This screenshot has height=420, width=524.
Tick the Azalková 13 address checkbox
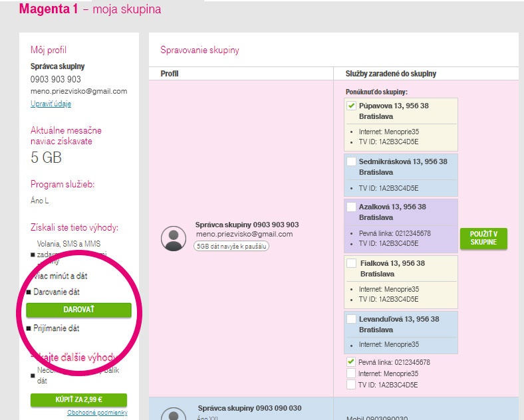[x=351, y=207]
